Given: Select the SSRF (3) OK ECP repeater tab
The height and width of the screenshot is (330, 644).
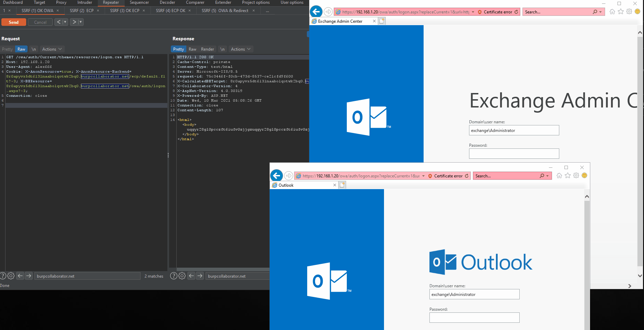Looking at the screenshot, I should [125, 11].
